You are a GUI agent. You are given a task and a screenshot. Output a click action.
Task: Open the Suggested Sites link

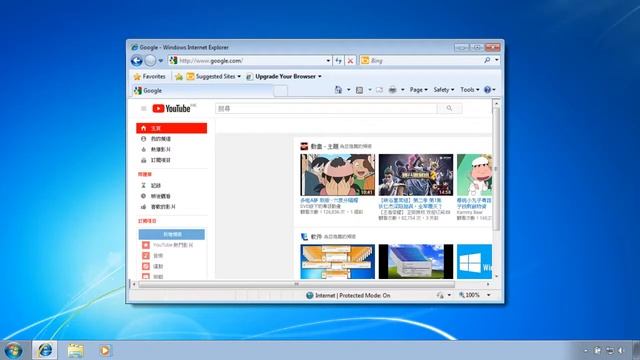click(x=213, y=76)
